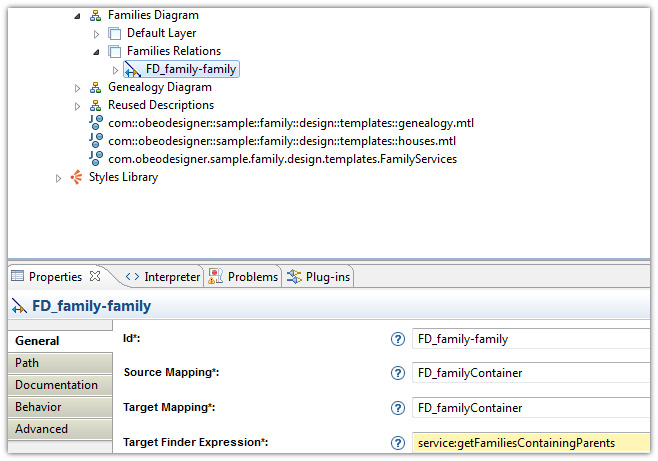Click the Target Finder Expression field
Viewport: 658px width, 461px height.
pyautogui.click(x=530, y=442)
